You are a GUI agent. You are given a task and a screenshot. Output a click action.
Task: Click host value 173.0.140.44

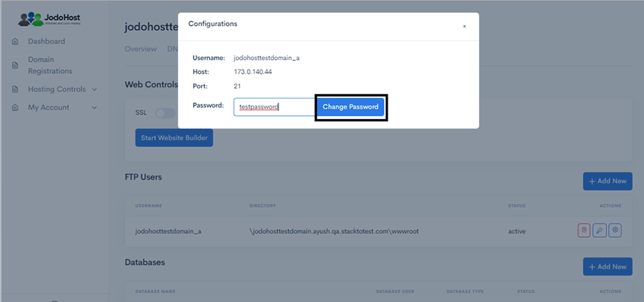[x=253, y=72]
